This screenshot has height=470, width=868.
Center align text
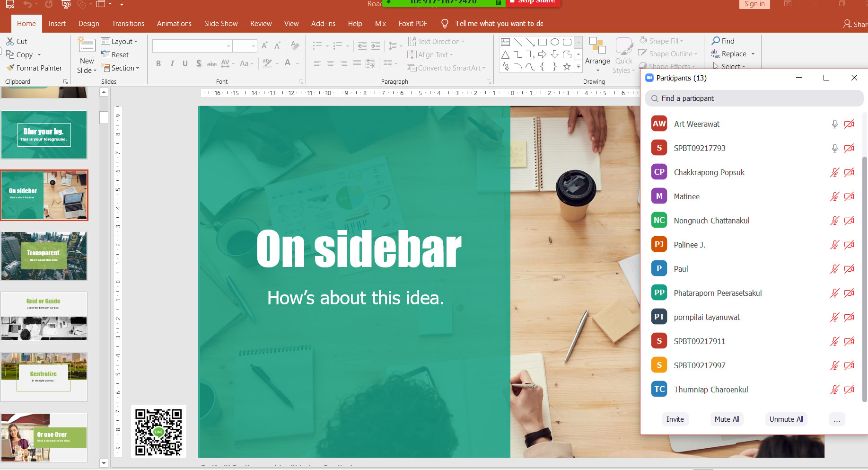click(x=331, y=63)
